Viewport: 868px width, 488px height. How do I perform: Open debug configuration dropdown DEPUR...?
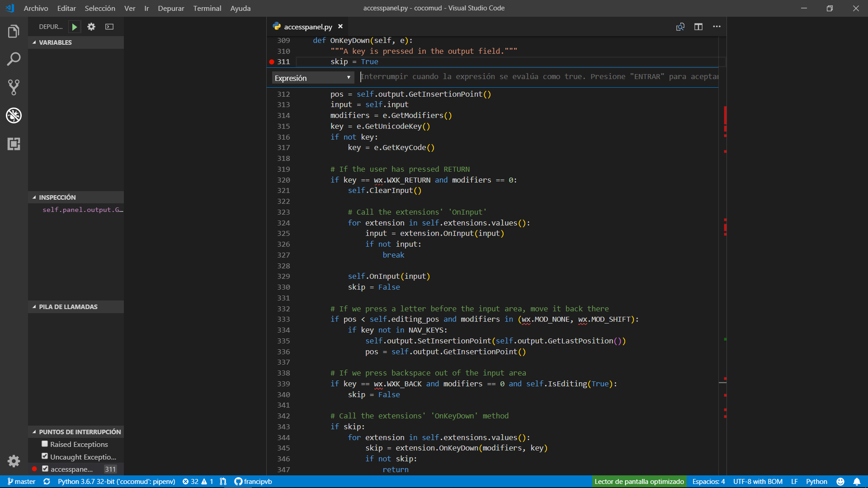tap(51, 27)
